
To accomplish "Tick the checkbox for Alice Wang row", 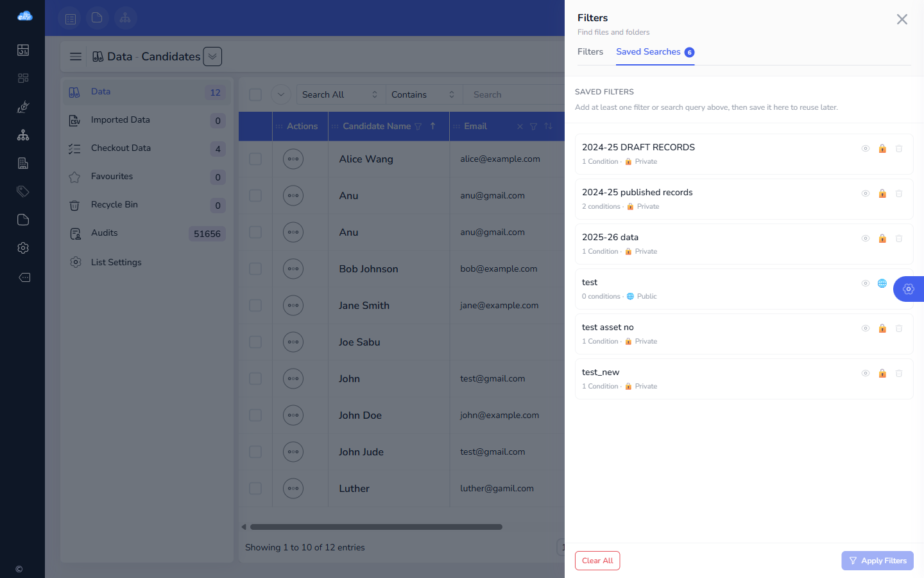I will (x=255, y=159).
